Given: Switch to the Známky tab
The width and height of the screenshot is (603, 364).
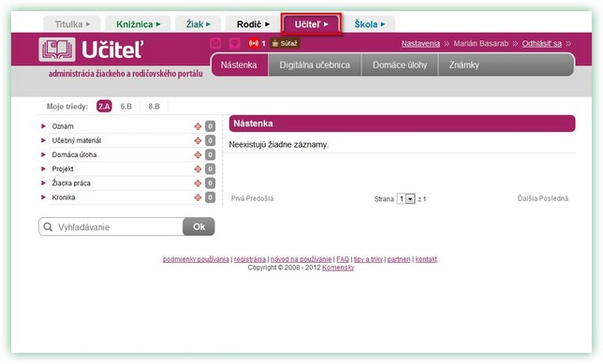Looking at the screenshot, I should (464, 65).
